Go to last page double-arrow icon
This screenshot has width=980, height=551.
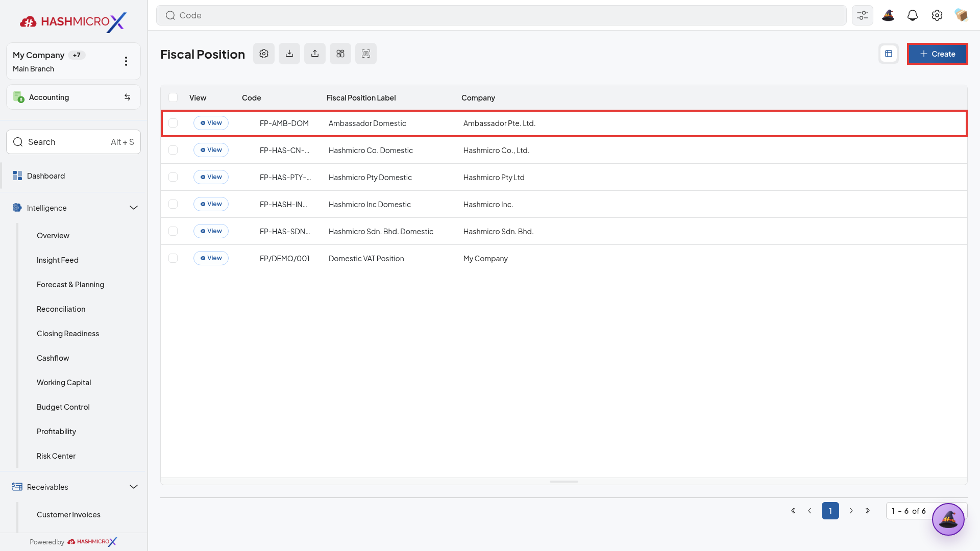click(x=868, y=511)
